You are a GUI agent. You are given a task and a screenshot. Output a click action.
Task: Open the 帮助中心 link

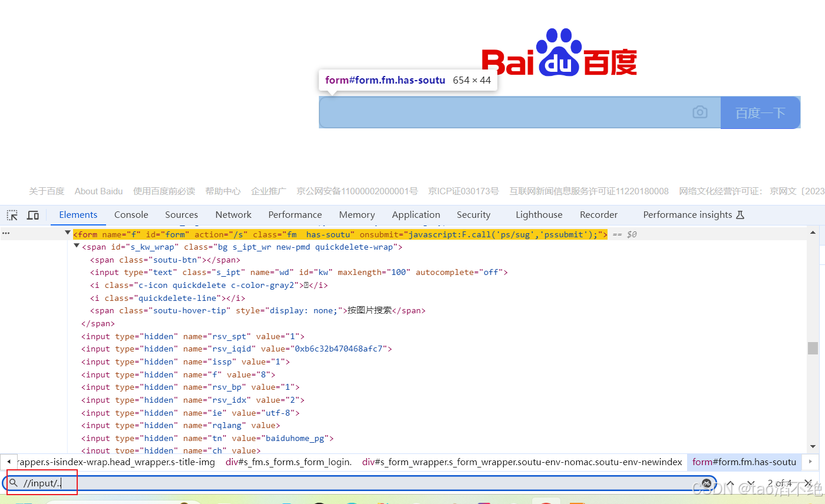223,191
